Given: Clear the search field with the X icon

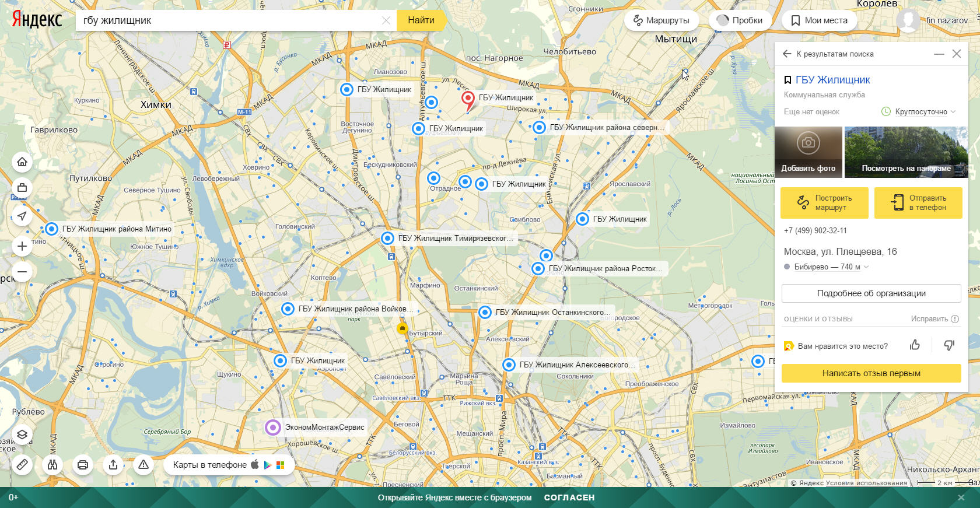Looking at the screenshot, I should pyautogui.click(x=386, y=20).
